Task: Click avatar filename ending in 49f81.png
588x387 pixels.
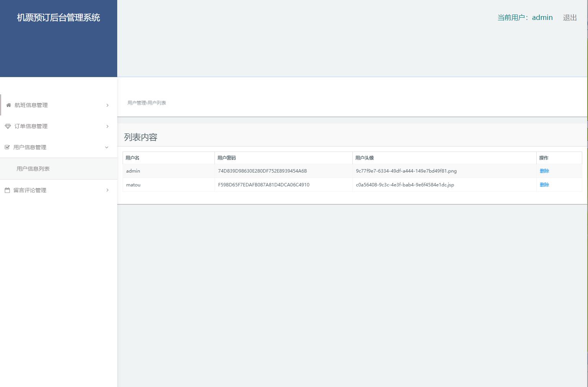Action: coord(406,171)
